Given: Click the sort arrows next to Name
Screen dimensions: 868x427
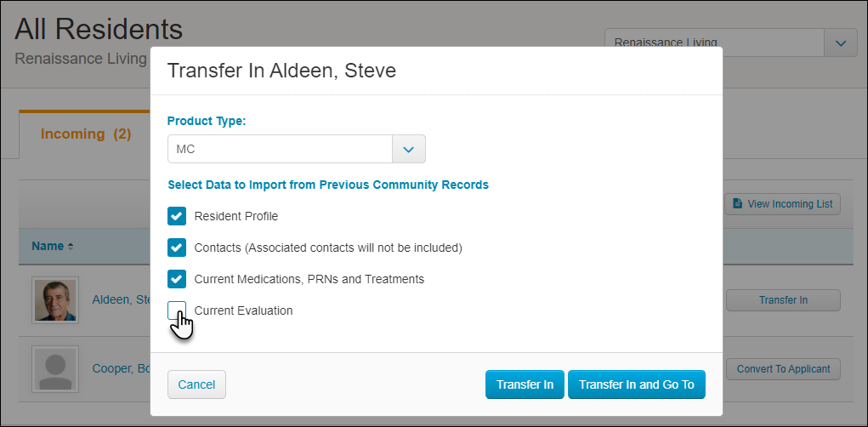Looking at the screenshot, I should pos(71,247).
